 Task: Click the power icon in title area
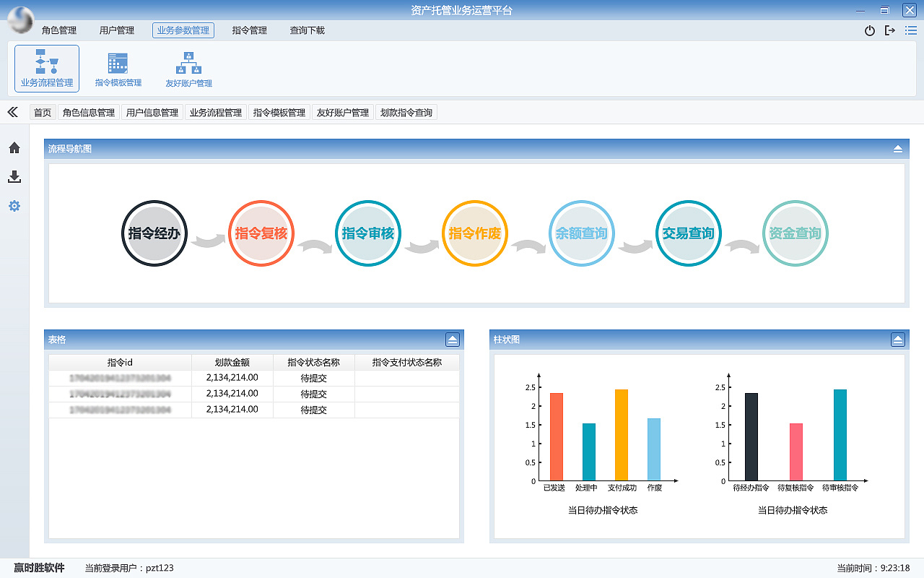coord(870,30)
